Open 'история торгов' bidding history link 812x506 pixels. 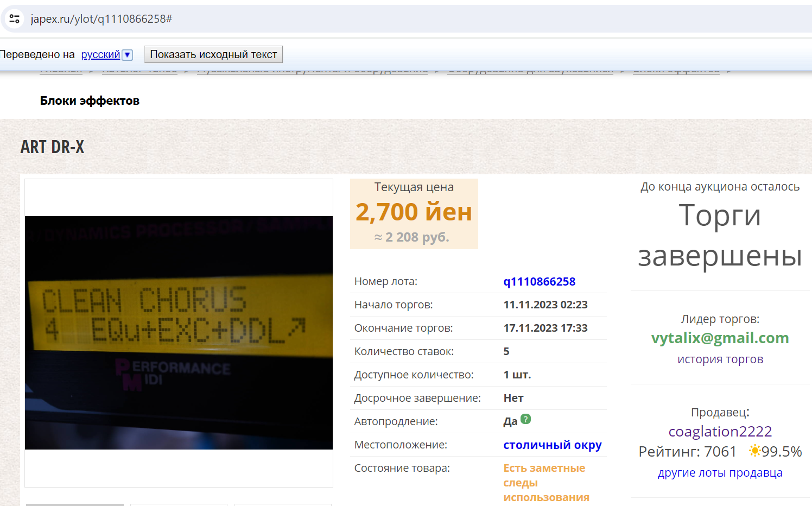pos(720,359)
